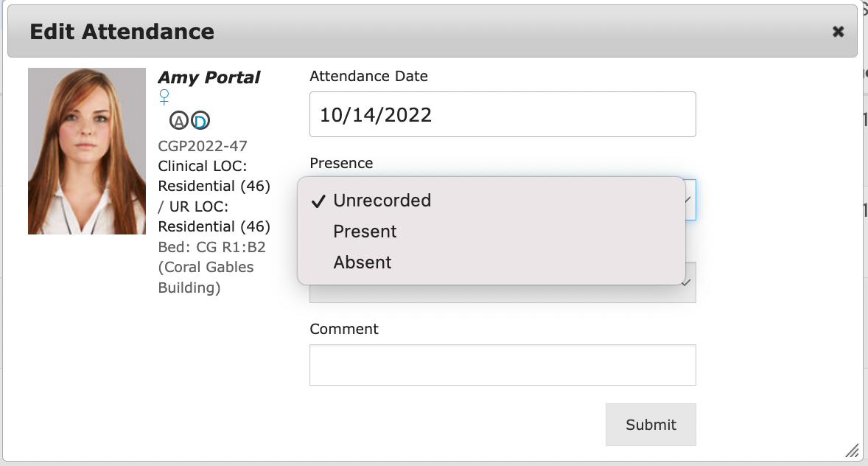Choose Present from the presence list
Viewport: 868px width, 466px height.
365,232
